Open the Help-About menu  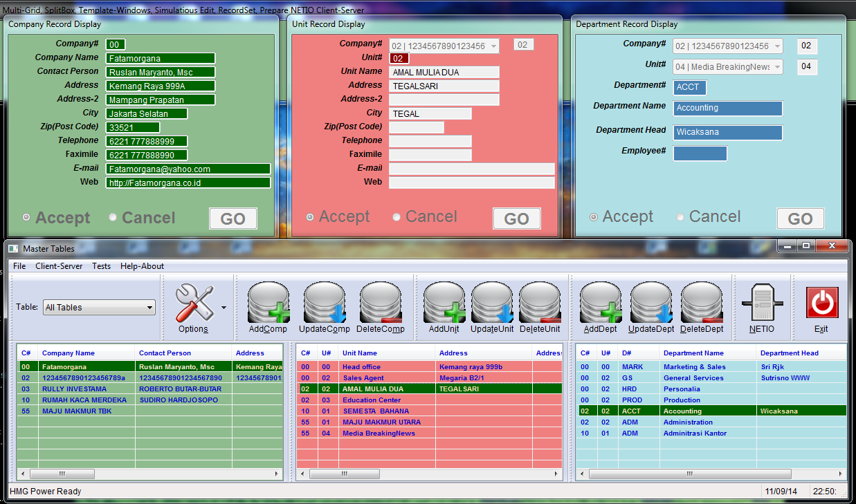click(142, 266)
